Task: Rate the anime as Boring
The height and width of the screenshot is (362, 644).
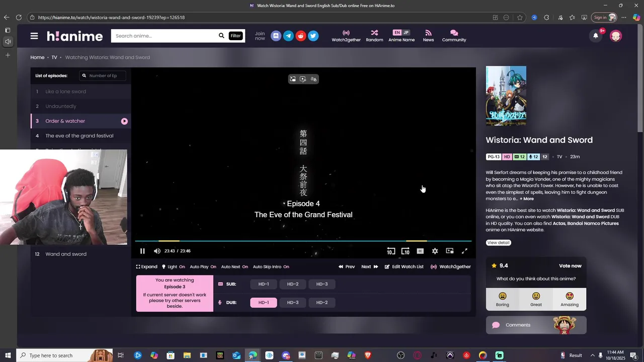Action: point(503,299)
